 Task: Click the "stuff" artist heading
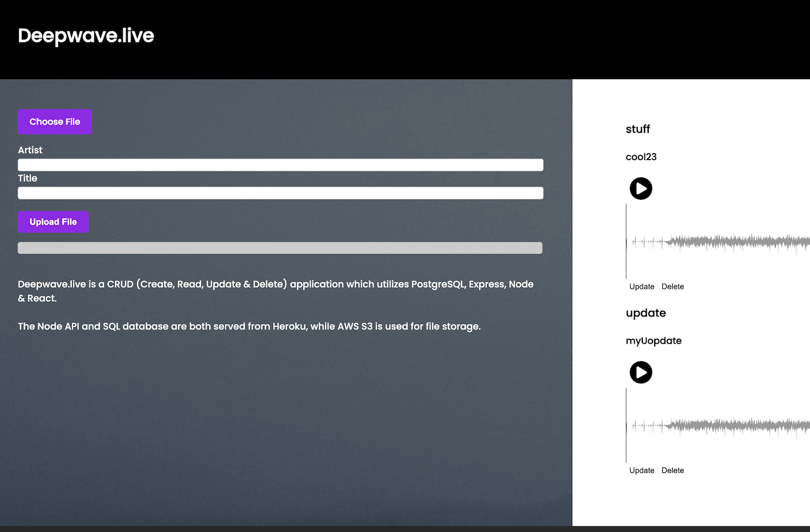tap(638, 129)
